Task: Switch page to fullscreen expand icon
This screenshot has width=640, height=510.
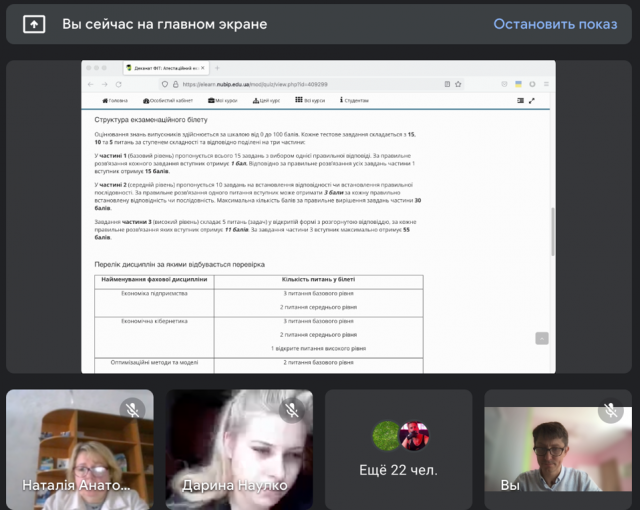Action: [x=531, y=100]
